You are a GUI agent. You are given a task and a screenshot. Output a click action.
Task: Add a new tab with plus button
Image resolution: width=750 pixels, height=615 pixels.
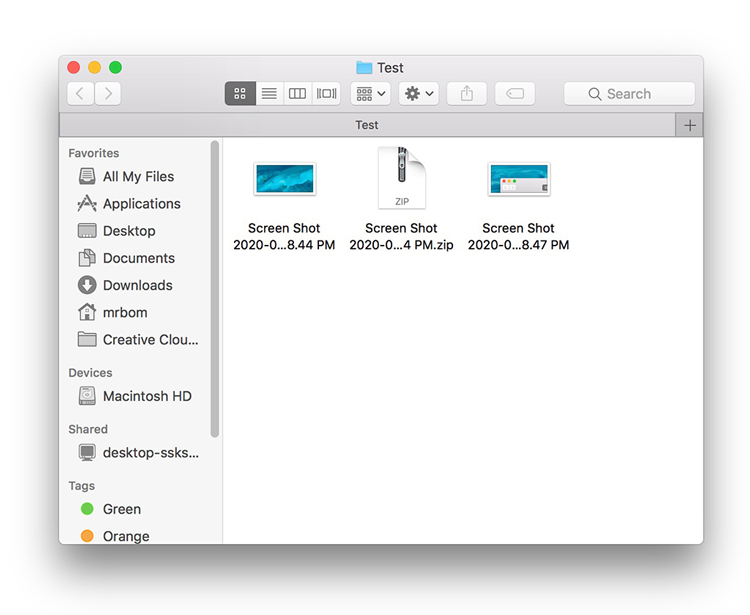(689, 125)
